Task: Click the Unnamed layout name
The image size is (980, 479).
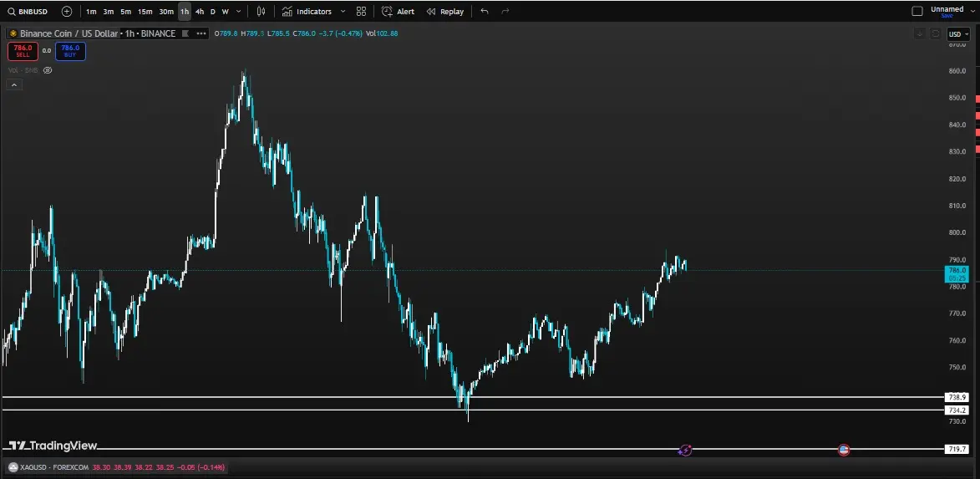Action: point(947,8)
